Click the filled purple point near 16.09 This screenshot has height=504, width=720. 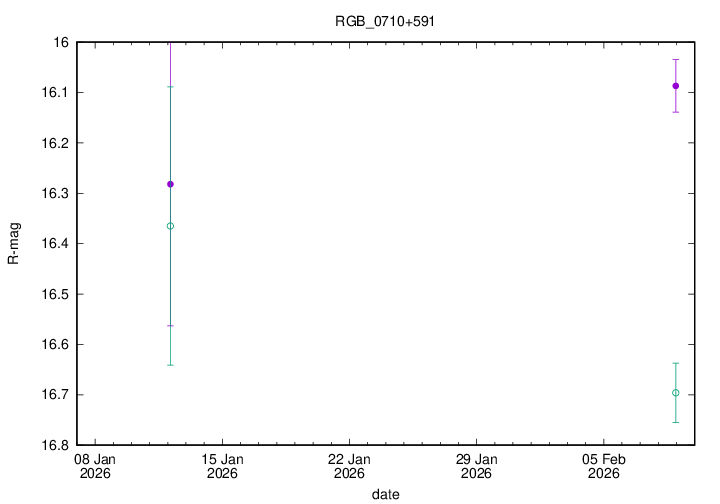click(676, 86)
